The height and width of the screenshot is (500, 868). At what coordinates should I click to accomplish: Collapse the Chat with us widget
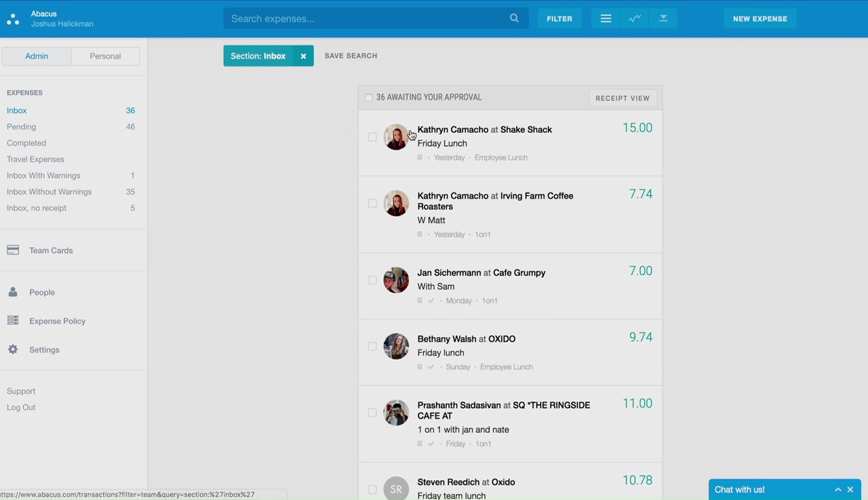pyautogui.click(x=838, y=490)
